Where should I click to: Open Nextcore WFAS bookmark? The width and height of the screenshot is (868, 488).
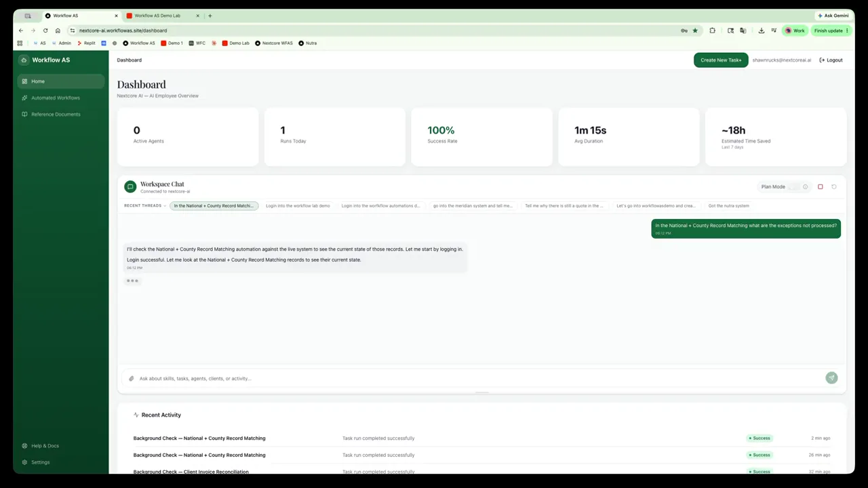(275, 43)
